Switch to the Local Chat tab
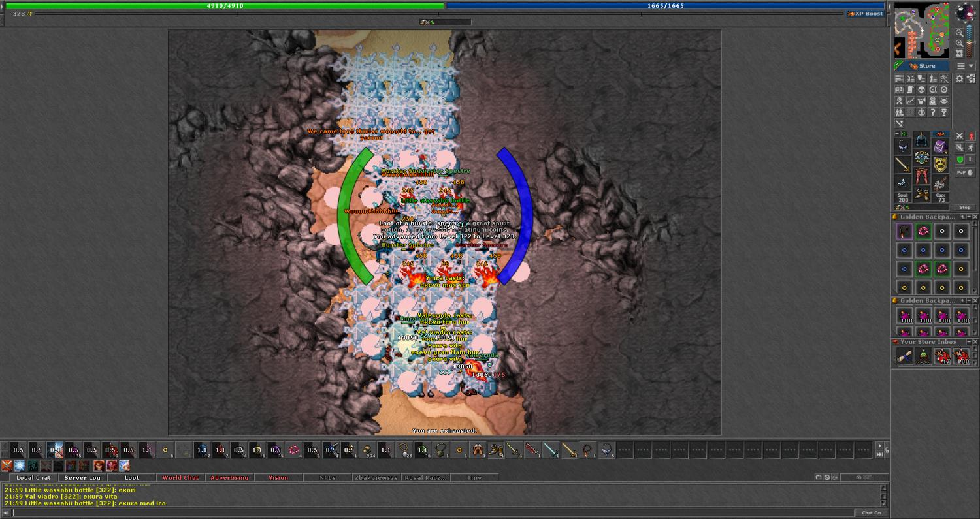The height and width of the screenshot is (519, 980). [x=33, y=478]
